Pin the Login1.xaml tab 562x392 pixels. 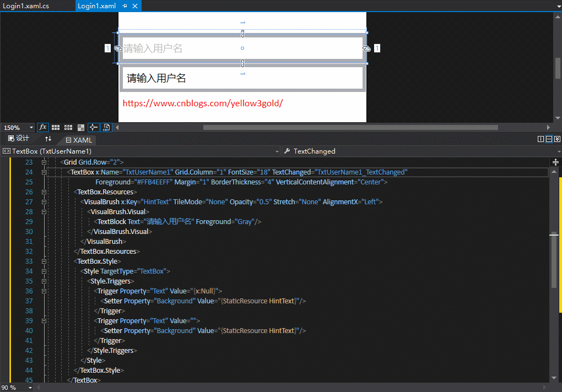coord(125,6)
